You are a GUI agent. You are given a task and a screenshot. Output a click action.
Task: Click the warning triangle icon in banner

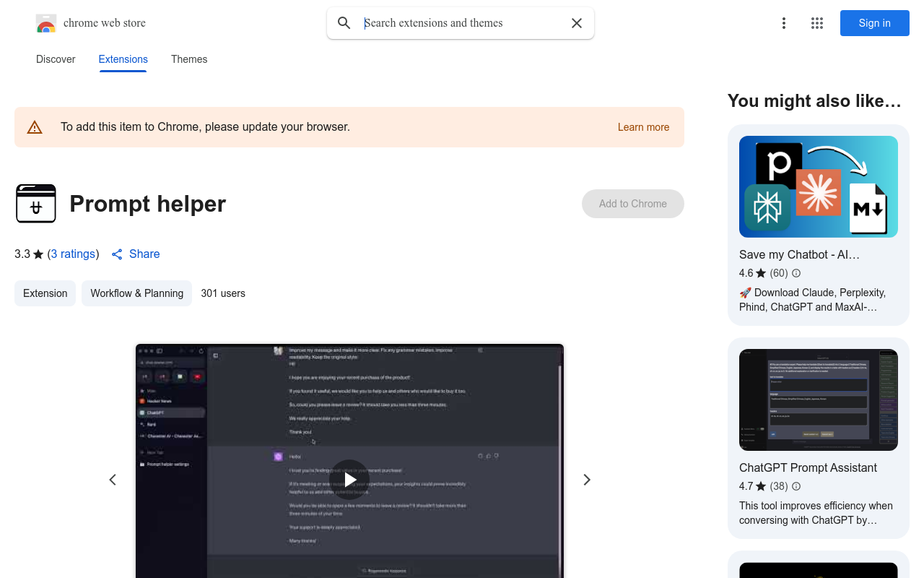point(35,127)
